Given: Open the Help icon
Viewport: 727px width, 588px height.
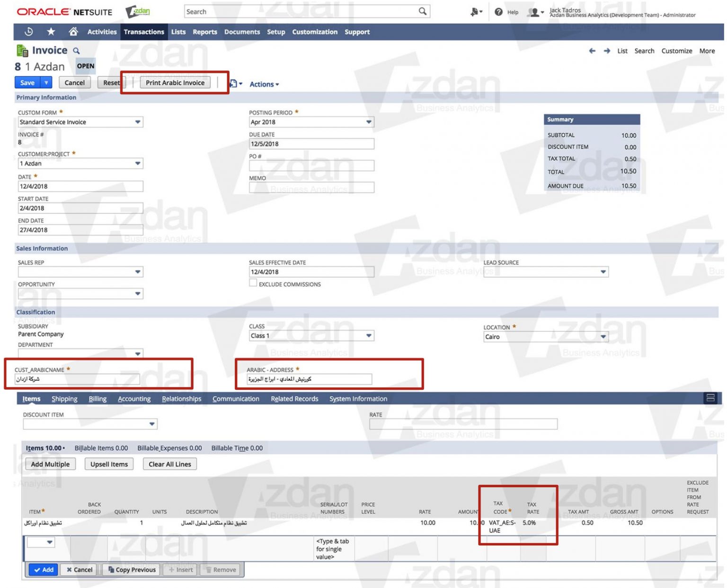Looking at the screenshot, I should (x=498, y=12).
